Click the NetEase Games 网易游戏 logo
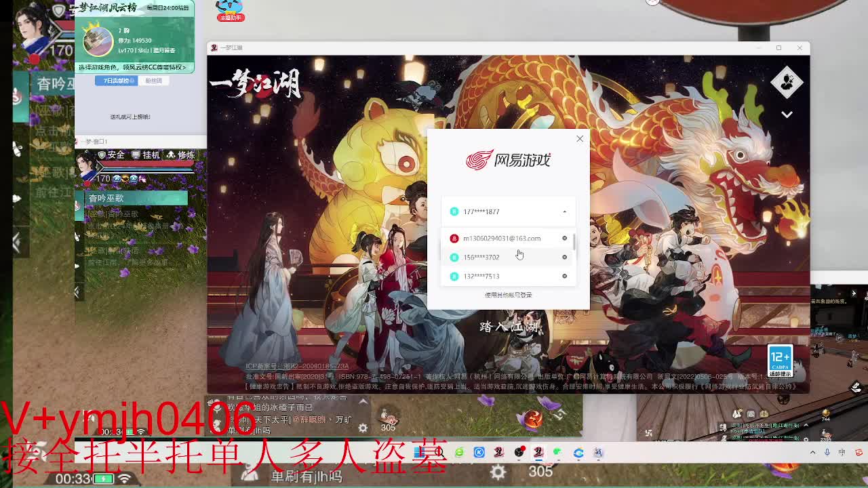 (508, 160)
